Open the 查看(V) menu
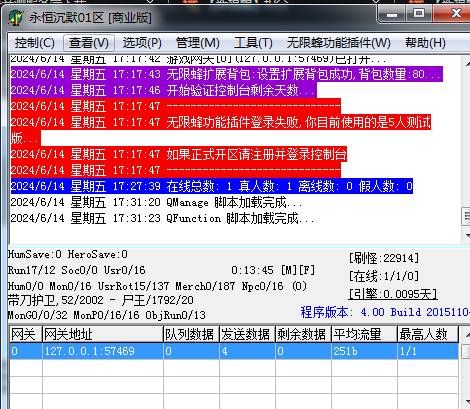This screenshot has height=409, width=470. click(89, 43)
